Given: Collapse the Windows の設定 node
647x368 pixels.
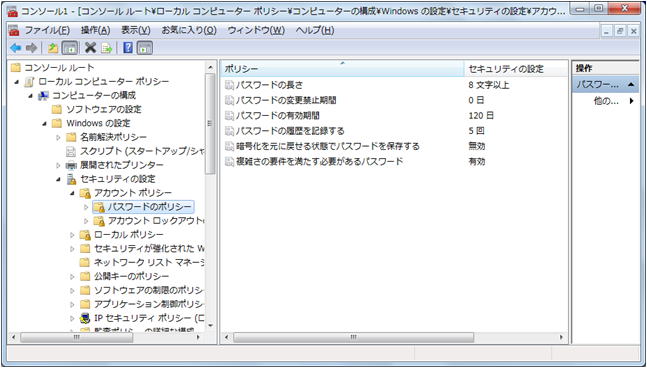Looking at the screenshot, I should coord(44,123).
